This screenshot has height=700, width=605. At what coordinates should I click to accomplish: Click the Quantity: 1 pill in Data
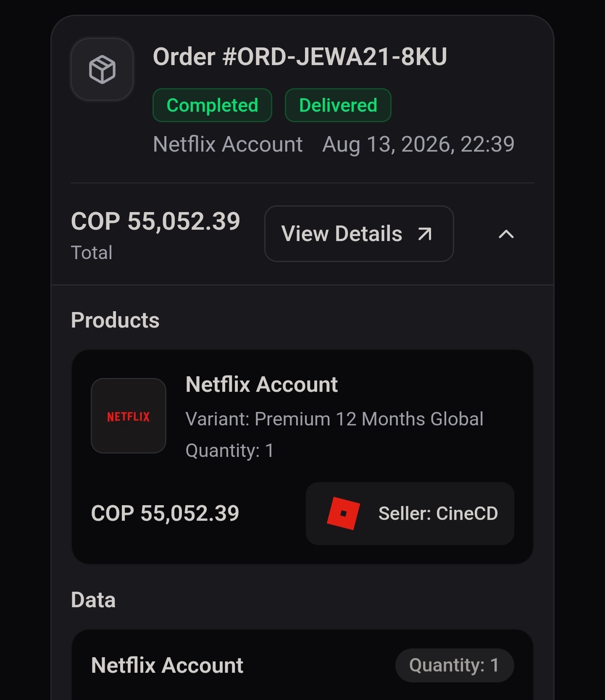pos(455,665)
